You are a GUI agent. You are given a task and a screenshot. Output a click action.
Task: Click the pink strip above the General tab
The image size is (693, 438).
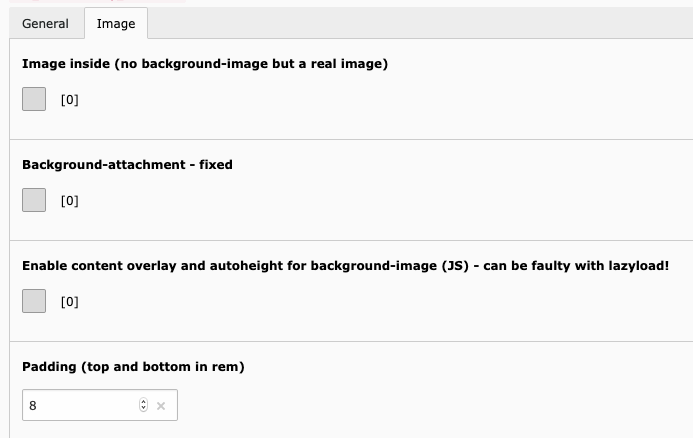[x=97, y=1]
